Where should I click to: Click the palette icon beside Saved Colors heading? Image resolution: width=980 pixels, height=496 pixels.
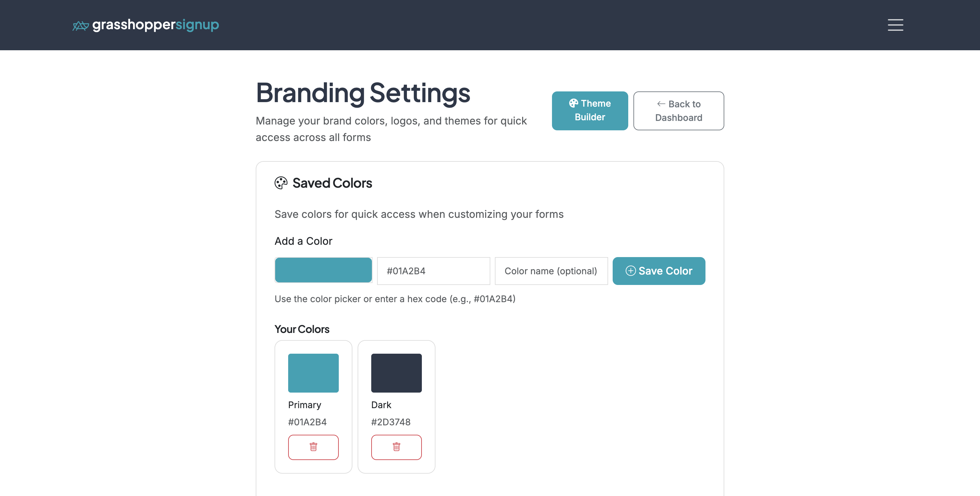tap(280, 183)
